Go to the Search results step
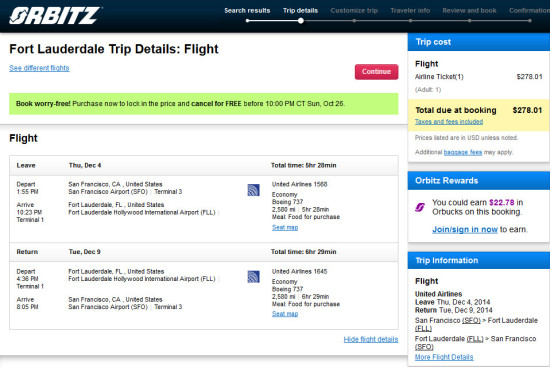Image resolution: width=550 pixels, height=367 pixels. (x=247, y=11)
